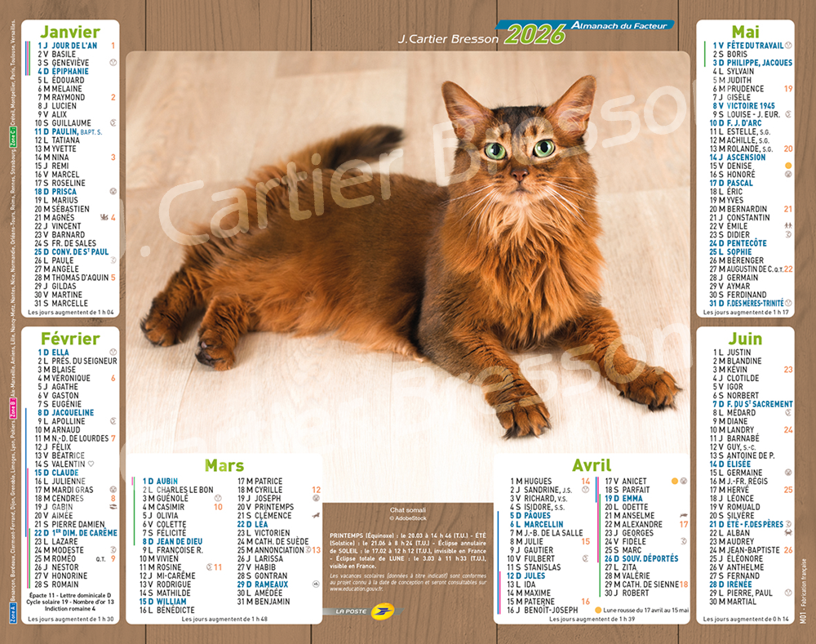Screen dimensions: 816x644
Task: Click the Cancer crab icon next to Alban
Action: point(788,533)
